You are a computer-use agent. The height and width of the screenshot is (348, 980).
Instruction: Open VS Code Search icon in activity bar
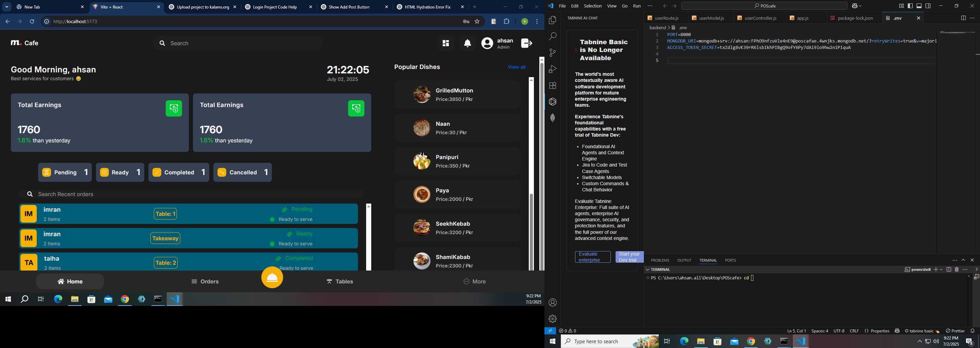552,36
